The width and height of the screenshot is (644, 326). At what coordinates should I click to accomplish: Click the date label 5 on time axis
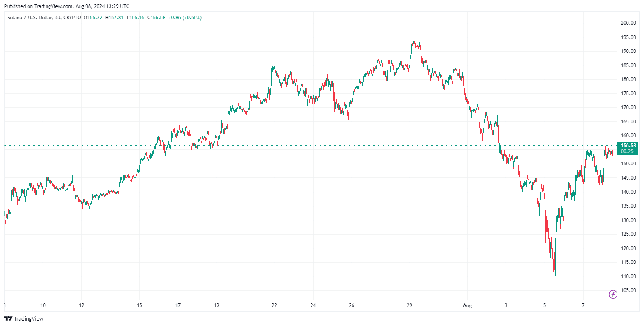[545, 305]
